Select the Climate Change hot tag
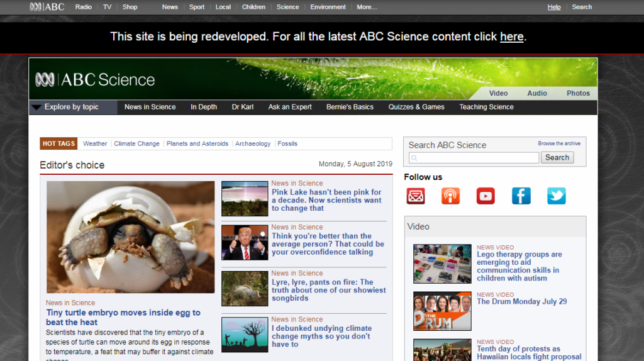Viewport: 644px width, 361px height. (136, 144)
